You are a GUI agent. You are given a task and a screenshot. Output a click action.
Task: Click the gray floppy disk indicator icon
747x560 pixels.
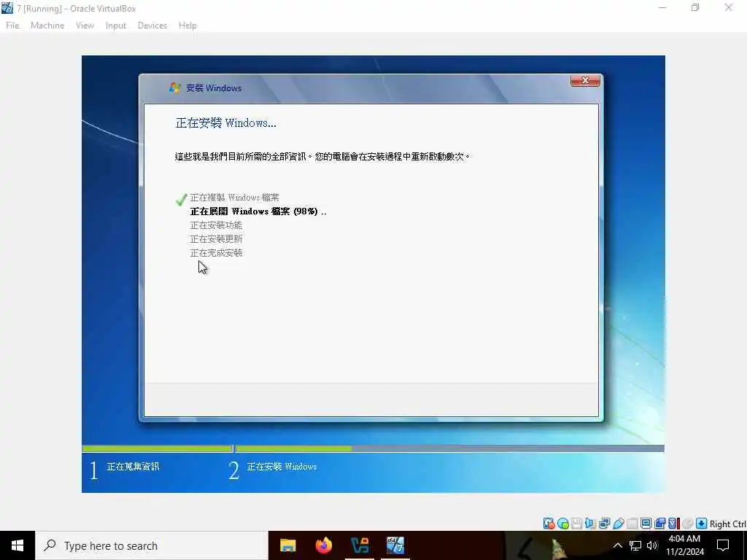576,524
